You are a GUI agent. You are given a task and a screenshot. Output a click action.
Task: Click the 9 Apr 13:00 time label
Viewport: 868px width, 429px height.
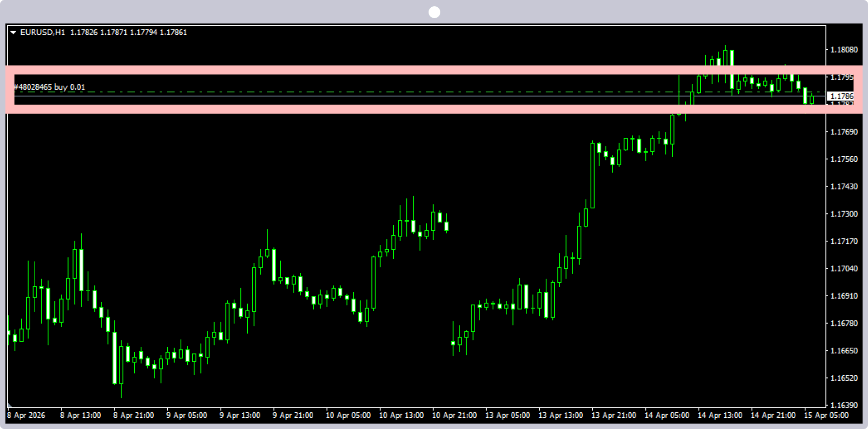[240, 415]
